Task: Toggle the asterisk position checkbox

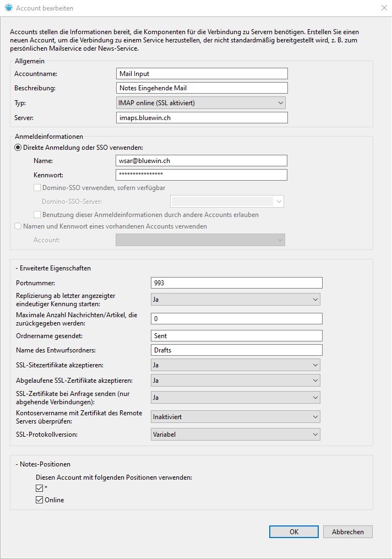Action: click(39, 489)
